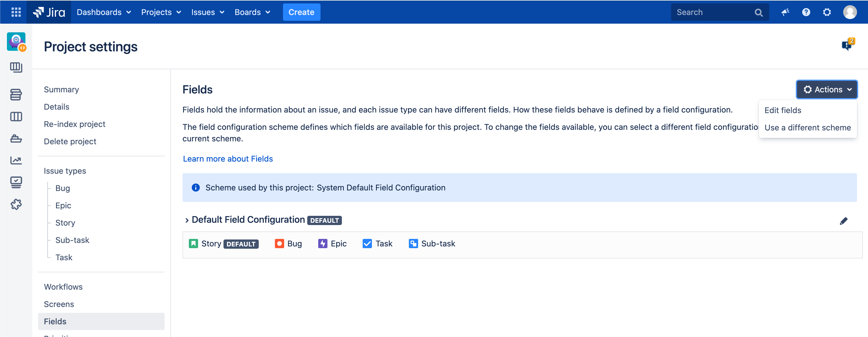Viewport: 868px width, 337px height.
Task: Open the administration gear icon
Action: pos(827,12)
